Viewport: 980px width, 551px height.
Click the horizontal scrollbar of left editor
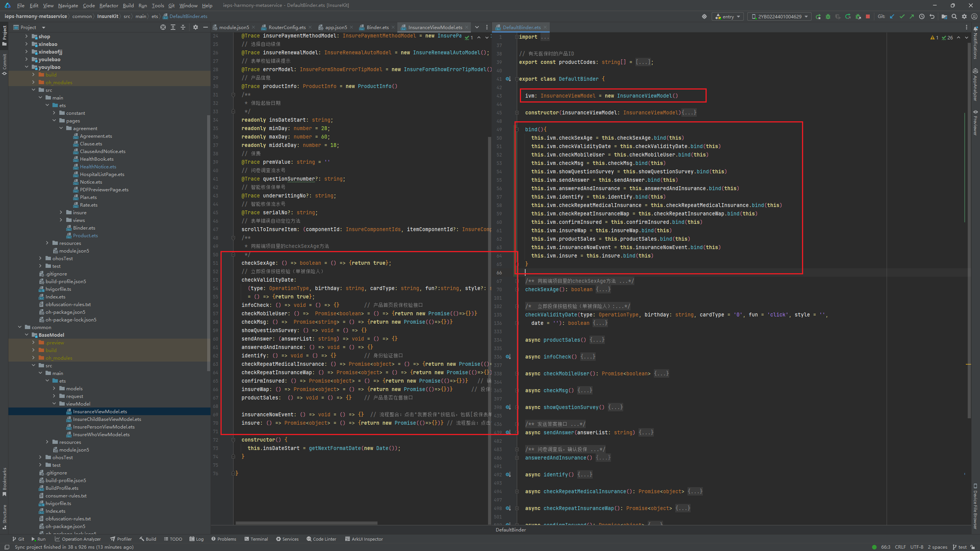coord(306,523)
